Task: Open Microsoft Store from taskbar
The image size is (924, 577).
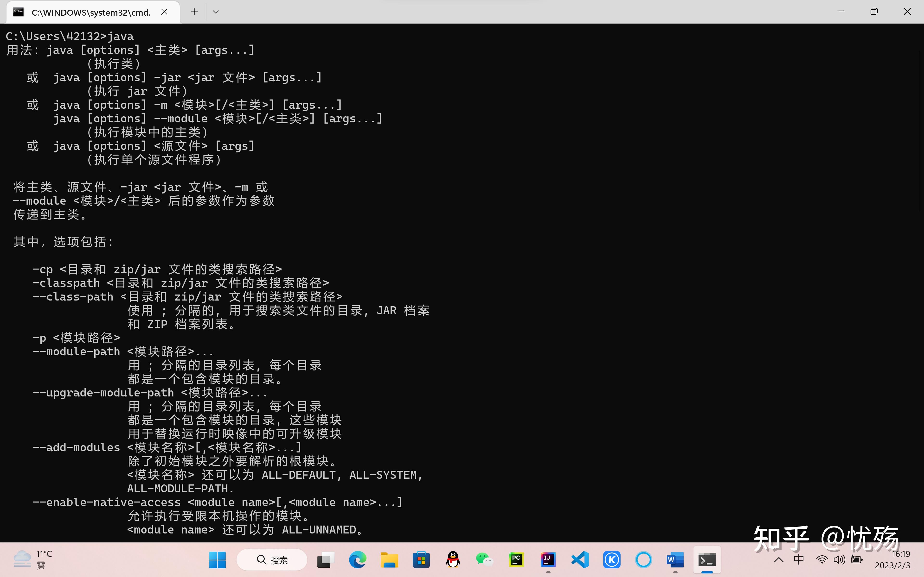Action: click(x=421, y=560)
